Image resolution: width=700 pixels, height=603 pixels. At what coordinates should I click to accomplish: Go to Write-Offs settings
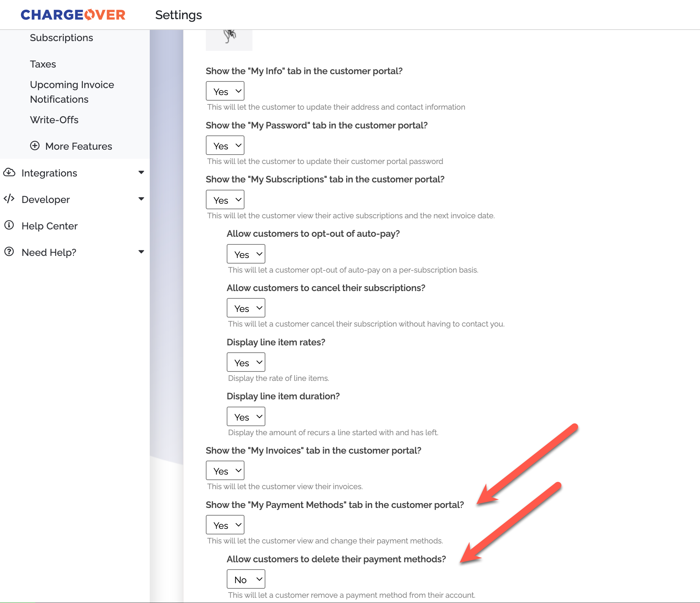[54, 120]
